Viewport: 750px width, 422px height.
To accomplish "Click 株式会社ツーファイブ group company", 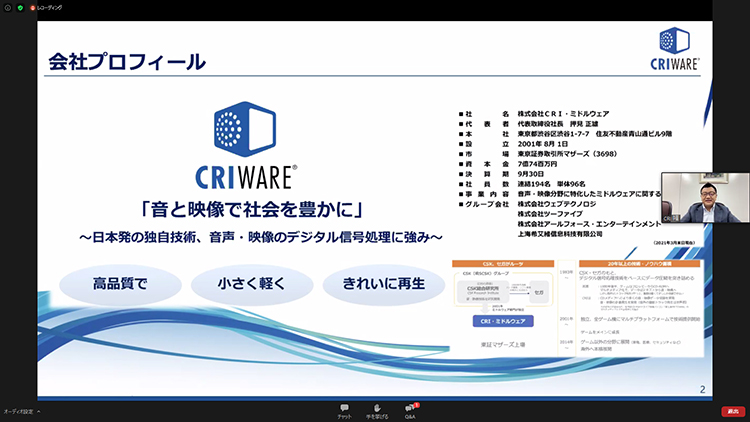I will (x=550, y=214).
